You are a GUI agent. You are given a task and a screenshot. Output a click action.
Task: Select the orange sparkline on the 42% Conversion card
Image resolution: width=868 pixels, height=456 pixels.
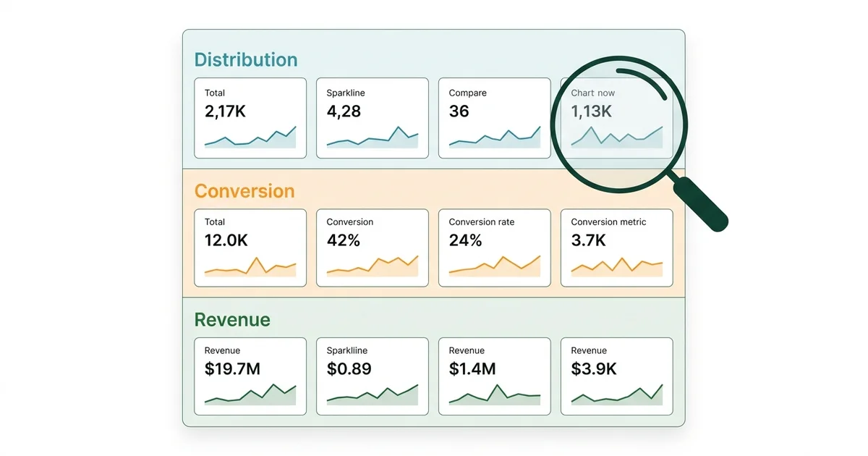(x=372, y=266)
